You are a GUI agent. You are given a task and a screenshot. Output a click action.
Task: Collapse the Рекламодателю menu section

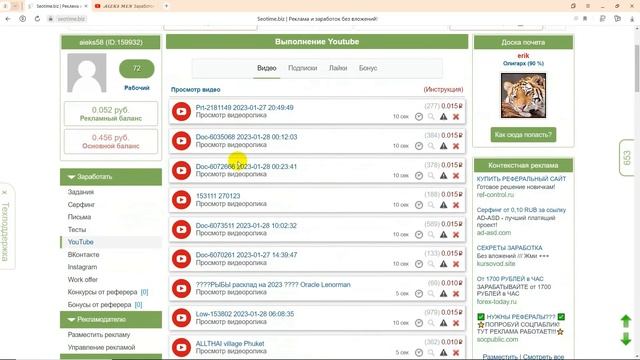[x=111, y=320]
